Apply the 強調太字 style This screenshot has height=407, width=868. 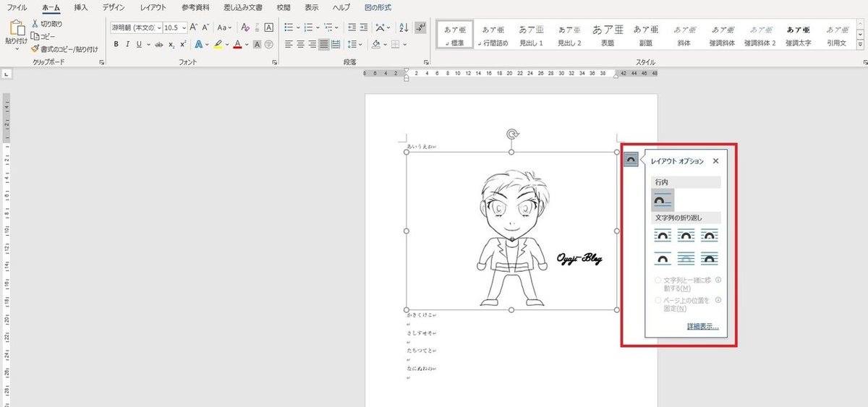tap(799, 35)
